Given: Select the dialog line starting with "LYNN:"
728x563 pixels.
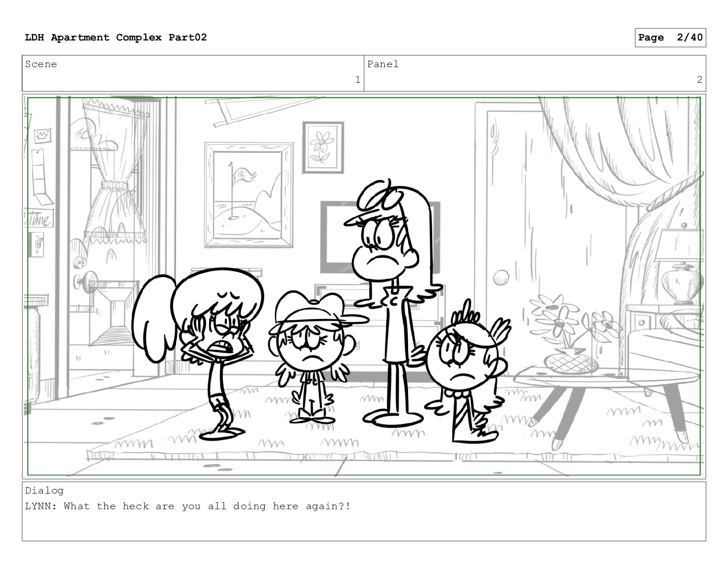Looking at the screenshot, I should click(188, 506).
